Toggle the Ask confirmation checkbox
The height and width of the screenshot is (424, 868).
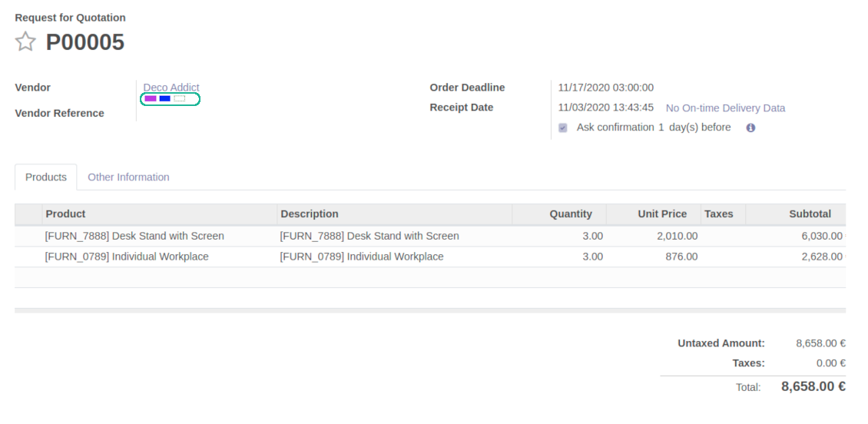[563, 128]
